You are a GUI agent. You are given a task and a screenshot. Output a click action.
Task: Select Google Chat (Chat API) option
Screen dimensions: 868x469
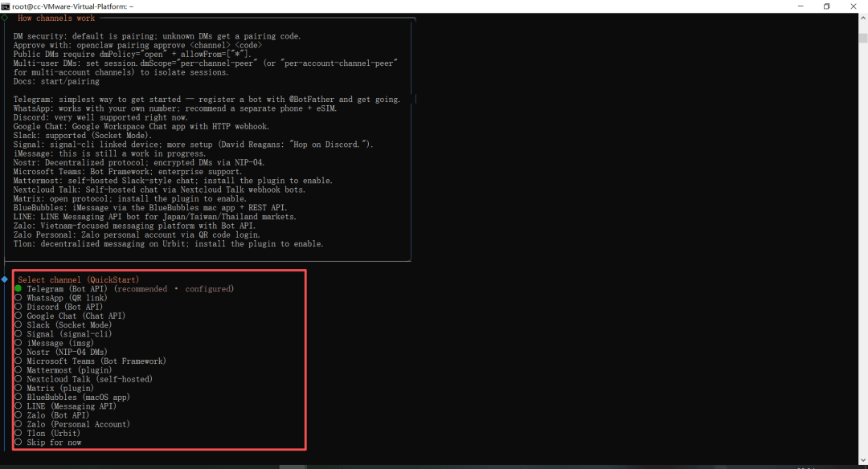pyautogui.click(x=70, y=316)
